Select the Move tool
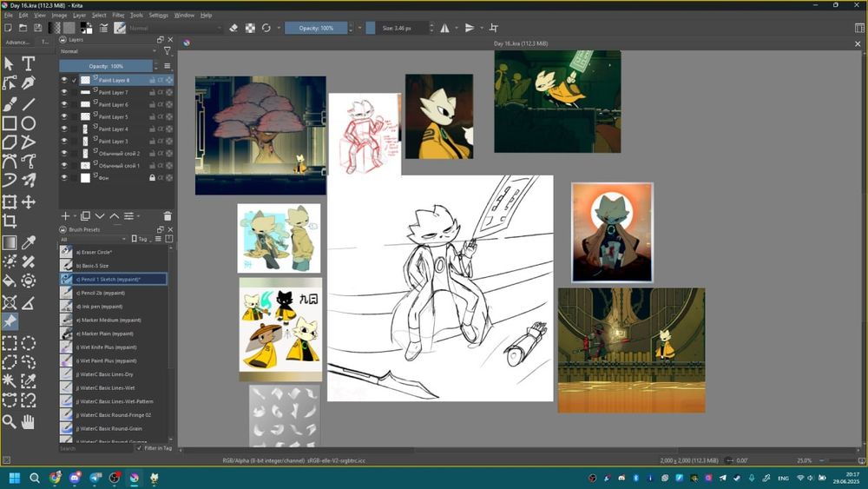868x489 pixels. click(29, 202)
